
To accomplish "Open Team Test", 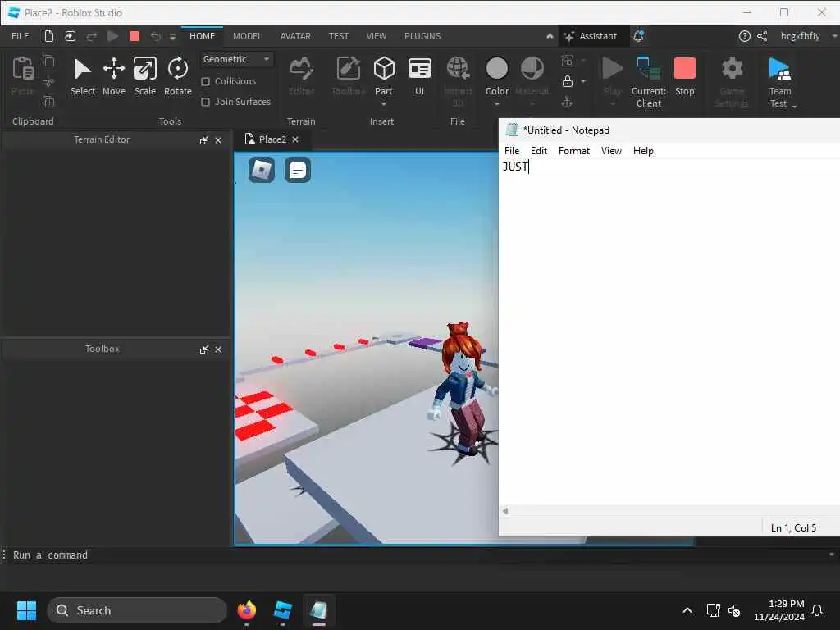I will (780, 82).
